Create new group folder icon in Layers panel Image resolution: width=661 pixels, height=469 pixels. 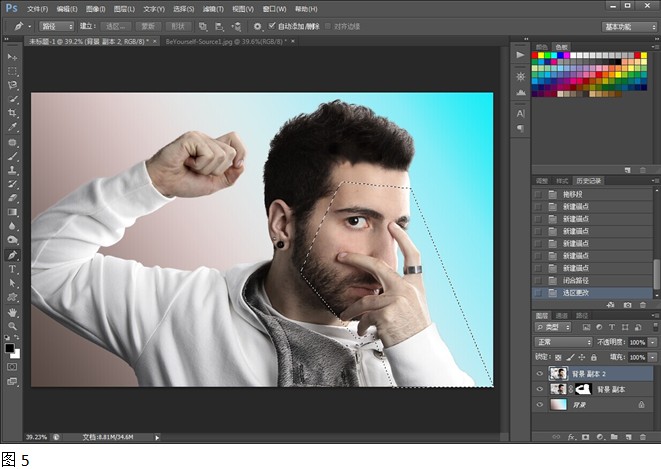pyautogui.click(x=614, y=437)
